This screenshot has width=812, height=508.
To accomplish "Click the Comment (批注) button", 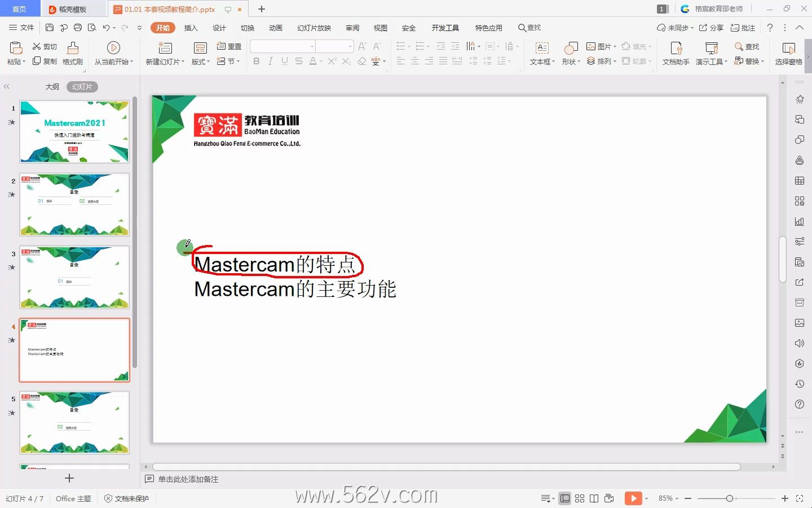I will coord(743,28).
